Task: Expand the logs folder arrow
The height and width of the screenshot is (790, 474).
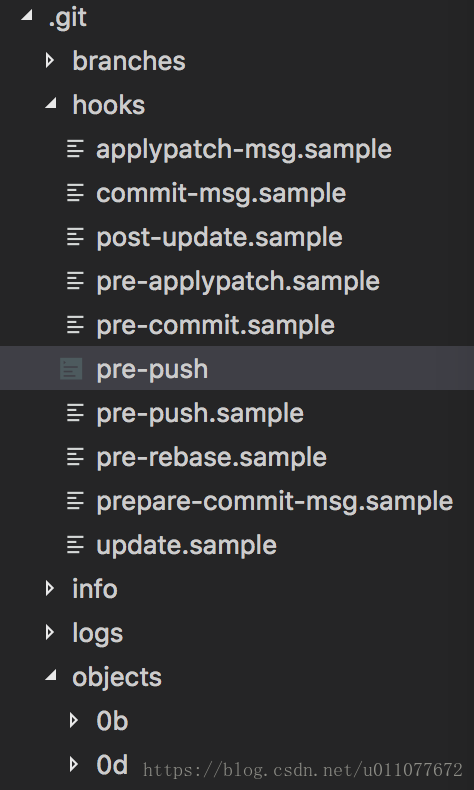Action: (x=50, y=632)
